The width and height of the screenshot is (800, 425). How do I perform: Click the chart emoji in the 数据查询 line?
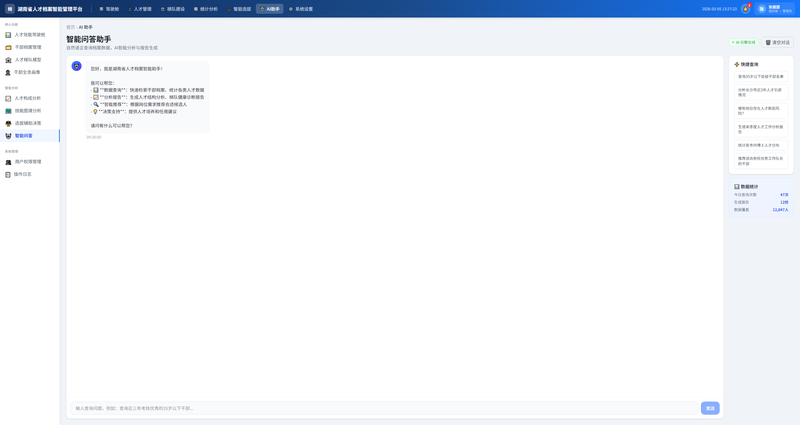click(96, 90)
